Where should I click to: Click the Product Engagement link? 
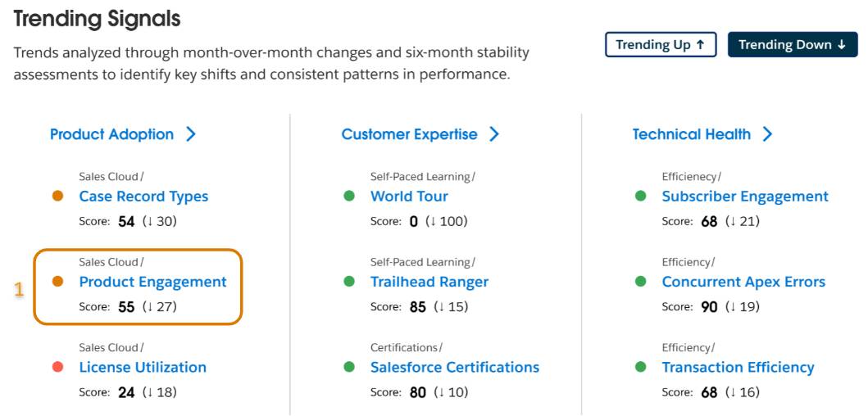coord(152,282)
